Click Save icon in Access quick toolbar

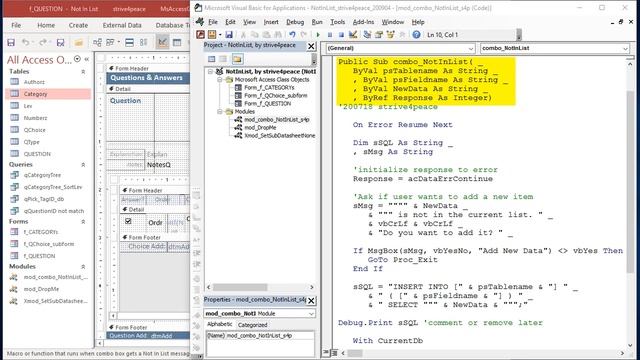click(x=11, y=42)
